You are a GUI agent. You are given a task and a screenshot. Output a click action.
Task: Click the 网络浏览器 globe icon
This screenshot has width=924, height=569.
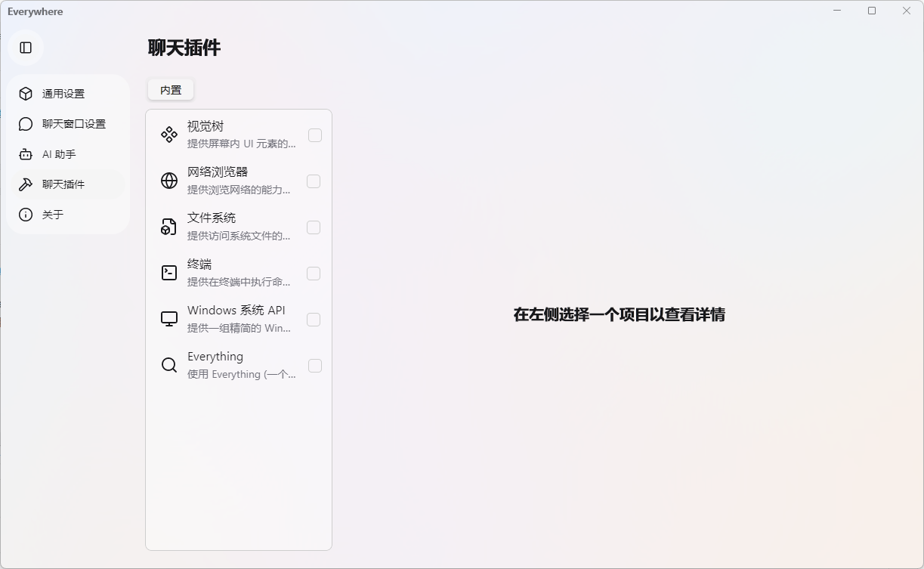[168, 180]
